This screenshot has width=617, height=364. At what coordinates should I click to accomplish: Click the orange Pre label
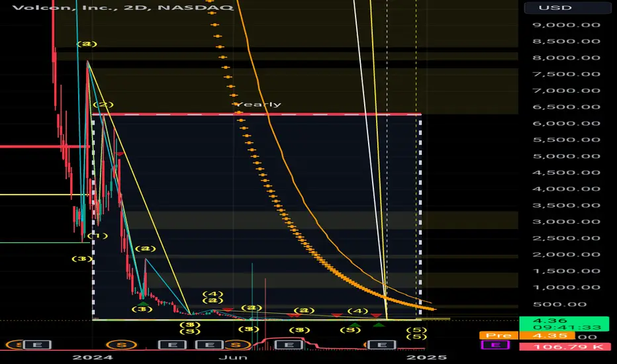tap(498, 336)
